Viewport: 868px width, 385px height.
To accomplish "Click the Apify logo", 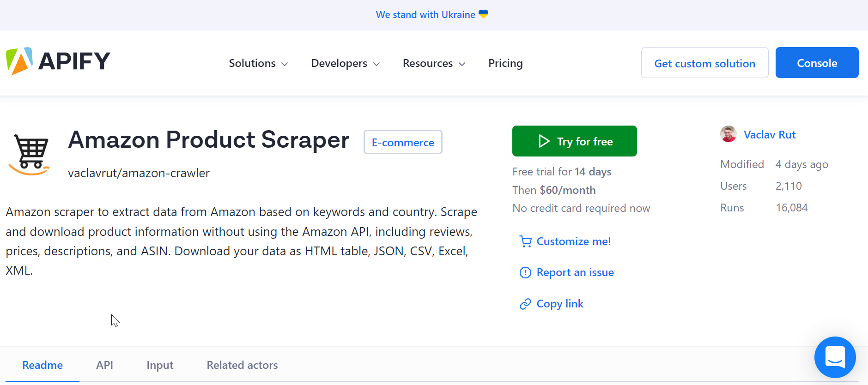I will 58,61.
